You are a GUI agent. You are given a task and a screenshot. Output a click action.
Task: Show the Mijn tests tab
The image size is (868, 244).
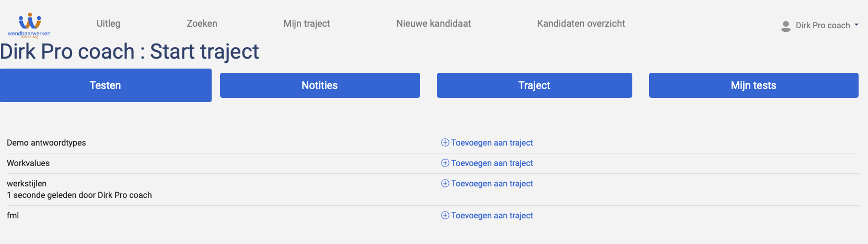click(754, 85)
